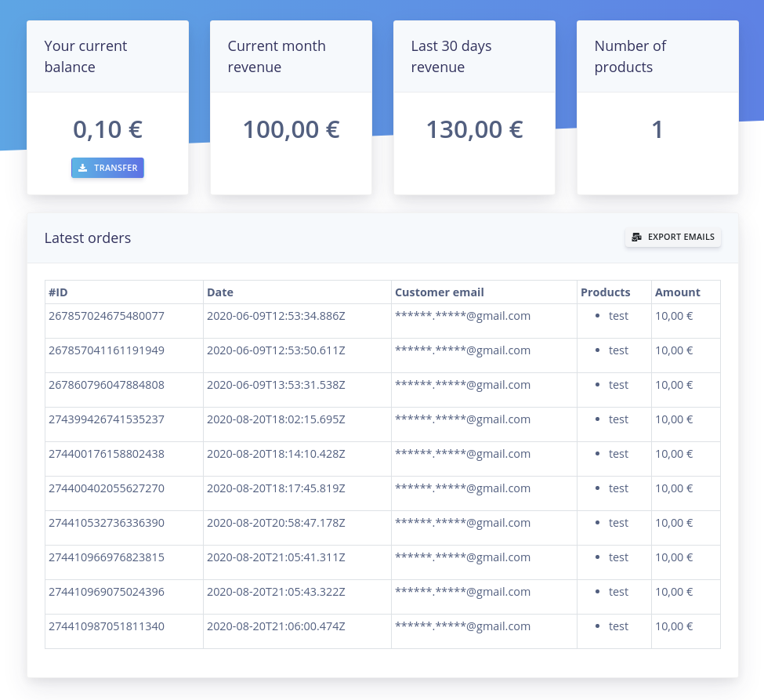Click the Number of products card title
764x700 pixels.
[630, 56]
